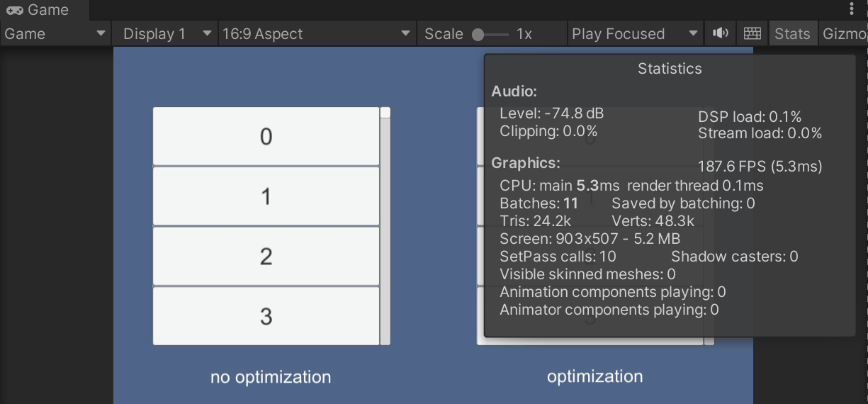Click button 2 in no optimization list
The width and height of the screenshot is (868, 404).
[266, 256]
